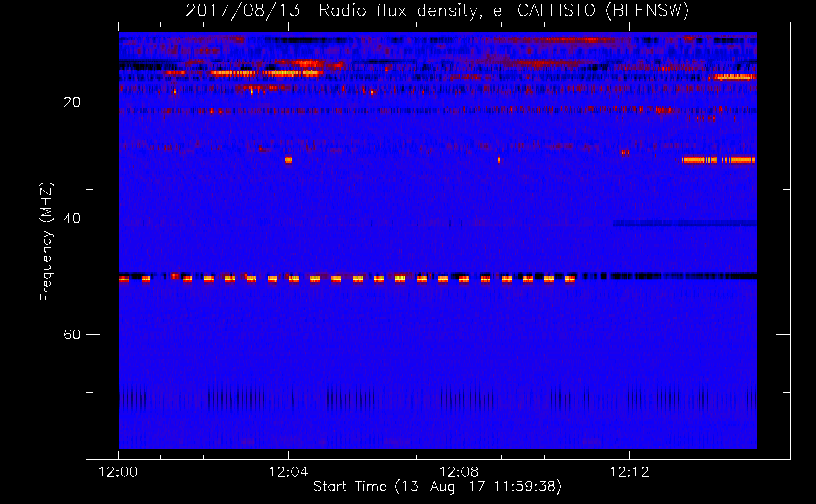Image resolution: width=816 pixels, height=504 pixels.
Task: Click the '12:00' time tick label
Action: click(118, 472)
